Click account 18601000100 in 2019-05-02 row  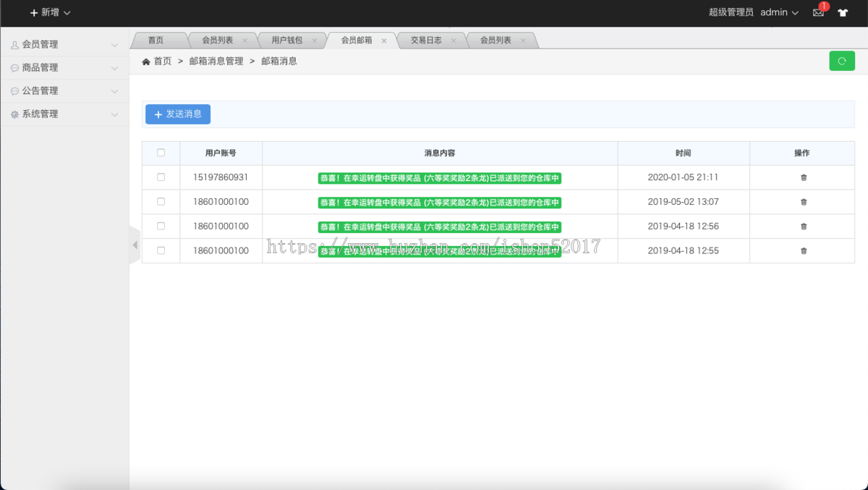coord(221,202)
